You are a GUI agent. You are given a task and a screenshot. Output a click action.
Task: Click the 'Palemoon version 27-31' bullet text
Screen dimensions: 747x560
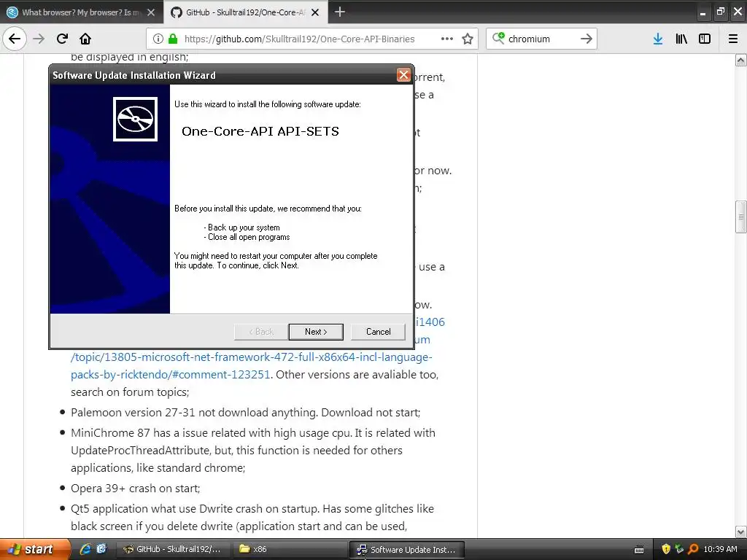[245, 413]
